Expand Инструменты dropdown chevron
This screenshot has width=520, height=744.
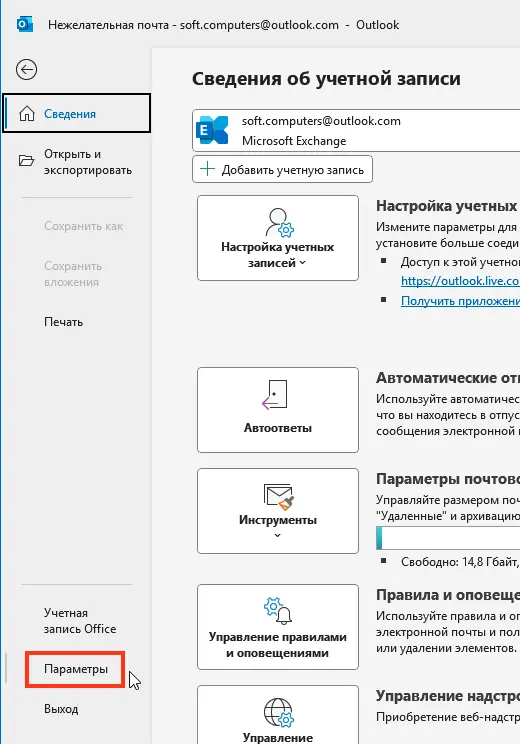(278, 535)
